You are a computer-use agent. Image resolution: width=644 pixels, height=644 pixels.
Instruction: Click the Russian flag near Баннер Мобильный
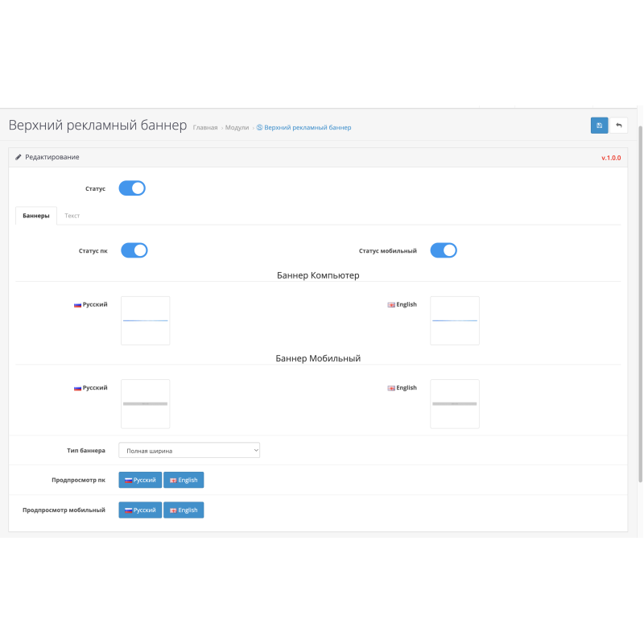tap(78, 387)
